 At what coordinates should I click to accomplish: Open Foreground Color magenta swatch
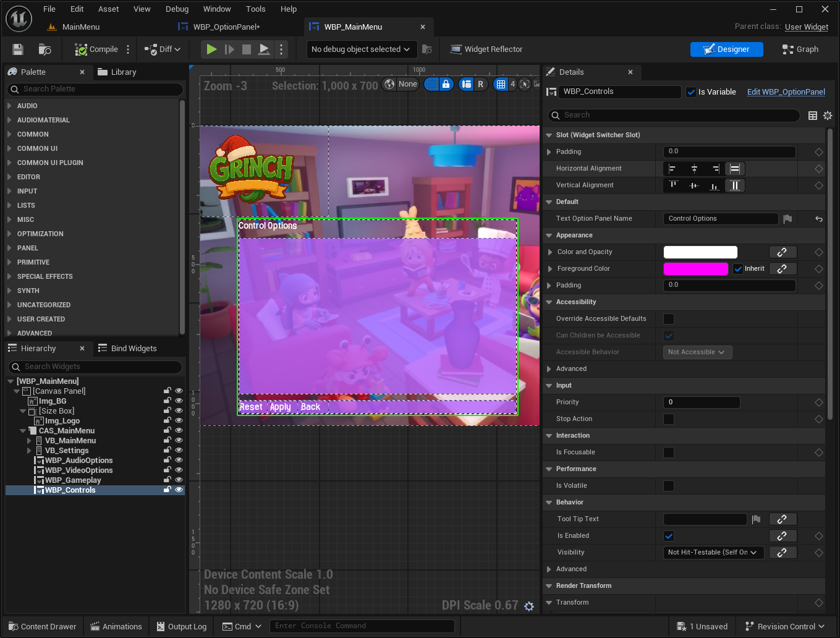(x=695, y=269)
